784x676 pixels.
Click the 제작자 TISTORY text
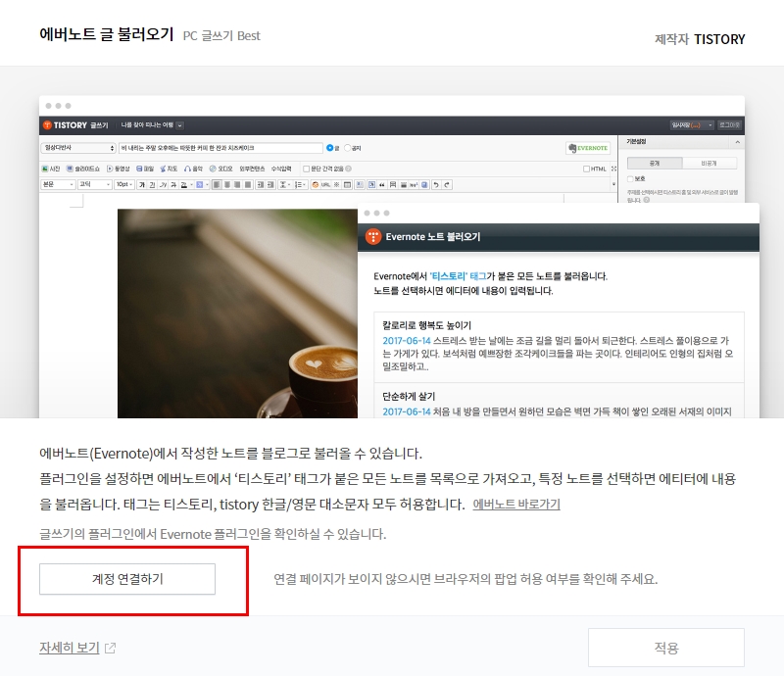pyautogui.click(x=700, y=39)
